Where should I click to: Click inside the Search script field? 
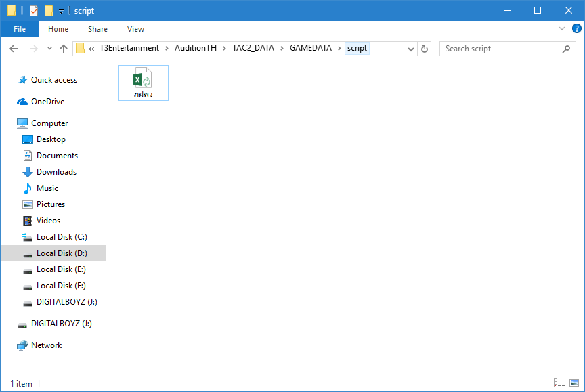click(x=501, y=49)
